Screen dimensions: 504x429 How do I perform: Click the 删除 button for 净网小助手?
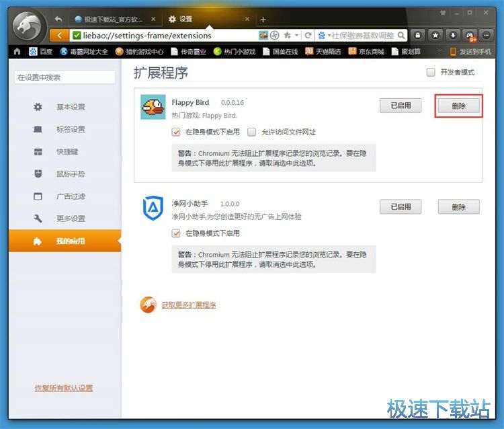[459, 207]
